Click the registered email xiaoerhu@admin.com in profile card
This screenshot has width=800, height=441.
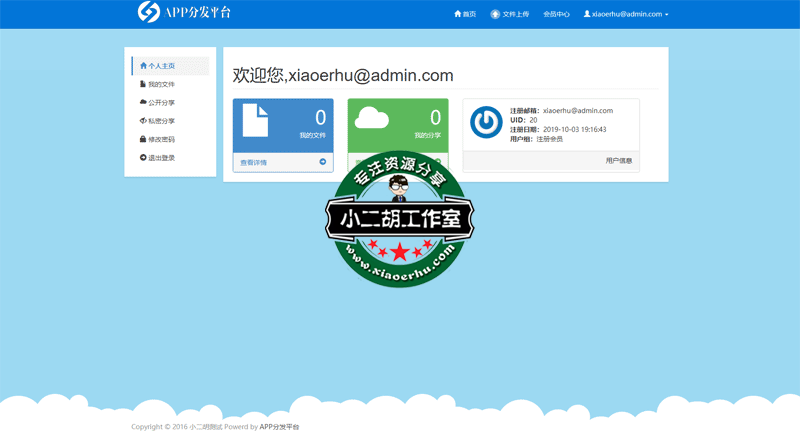click(x=578, y=111)
